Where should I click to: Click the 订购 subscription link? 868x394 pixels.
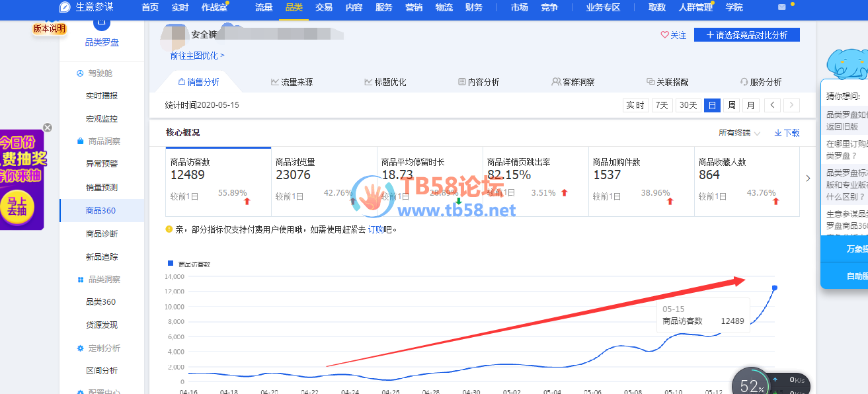click(x=376, y=229)
